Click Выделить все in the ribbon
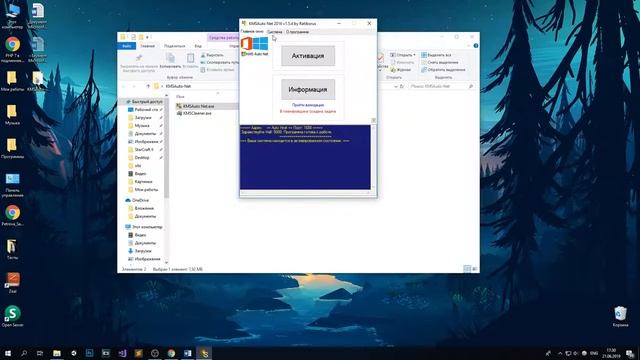 click(436, 55)
